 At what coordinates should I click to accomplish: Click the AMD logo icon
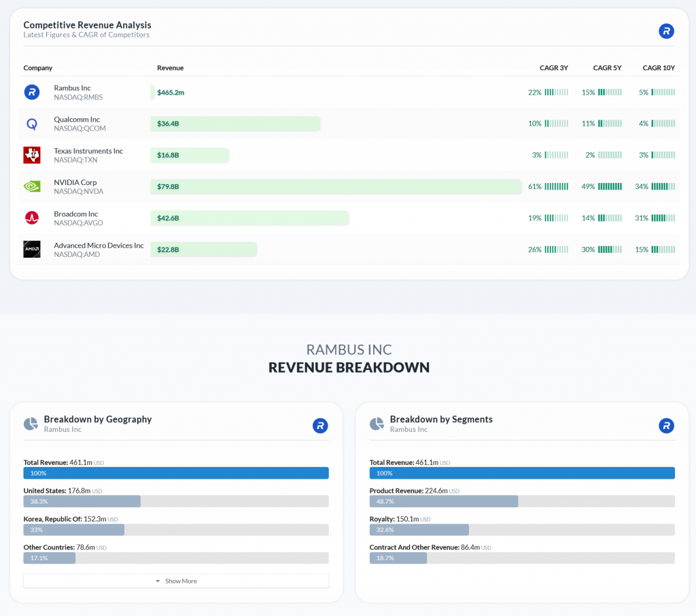tap(31, 250)
